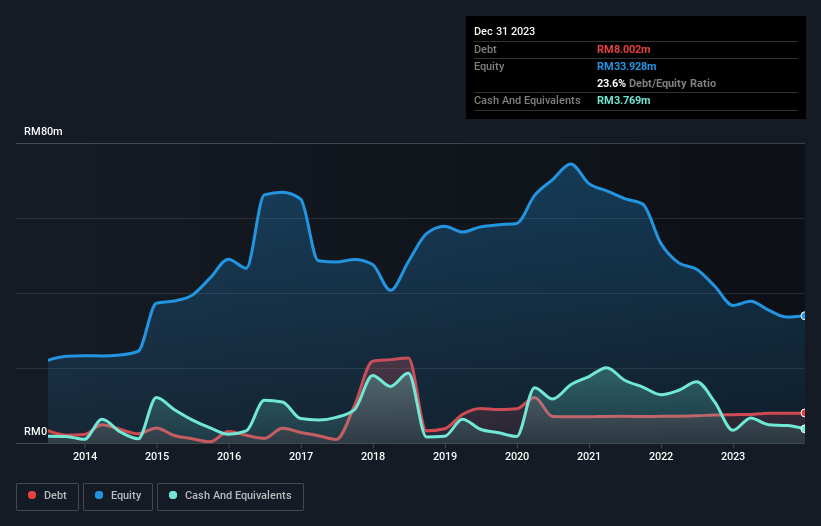
Task: Click the red Debt legend dot
Action: 32,495
